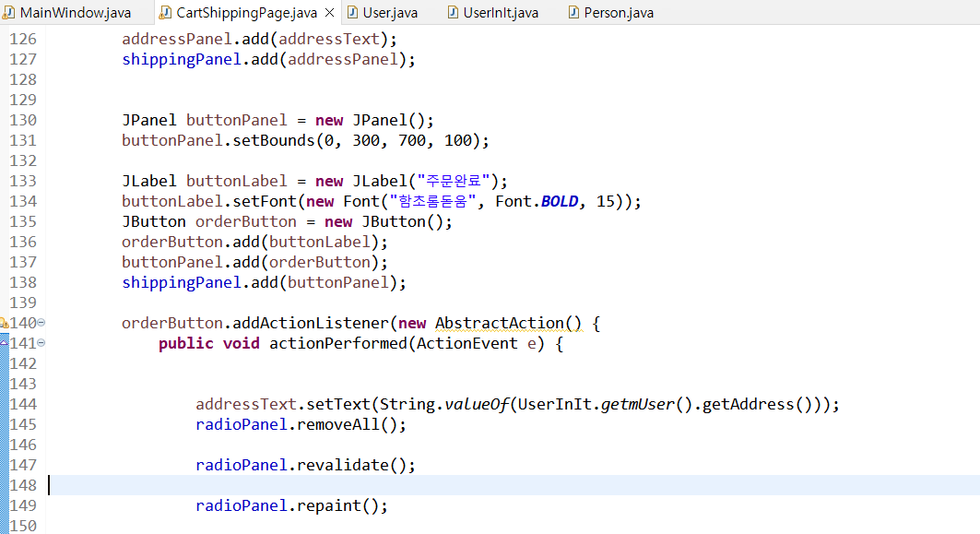Click actionPerformed method name on line 141
This screenshot has height=534, width=980.
[338, 343]
